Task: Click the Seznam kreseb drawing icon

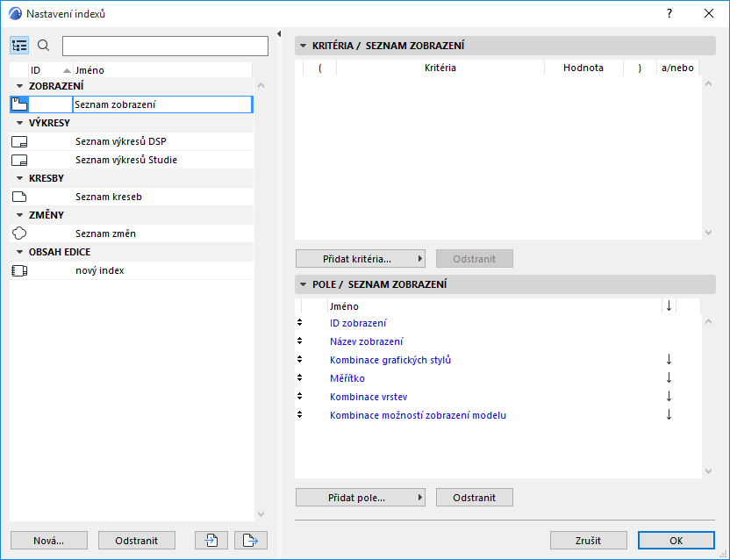Action: pos(19,197)
